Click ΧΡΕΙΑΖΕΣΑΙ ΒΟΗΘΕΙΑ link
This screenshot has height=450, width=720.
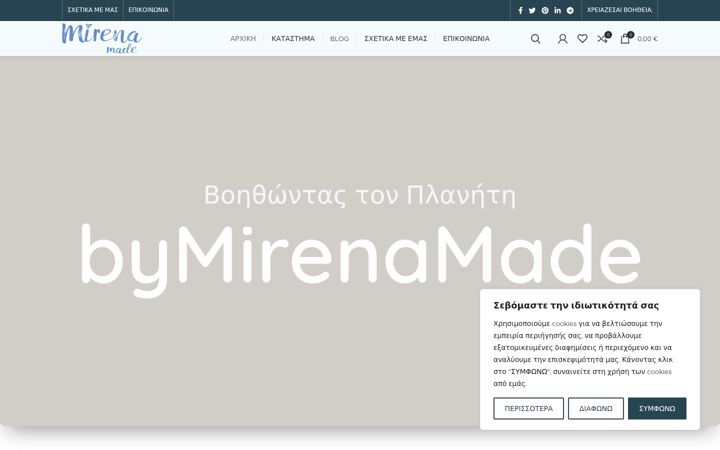619,10
